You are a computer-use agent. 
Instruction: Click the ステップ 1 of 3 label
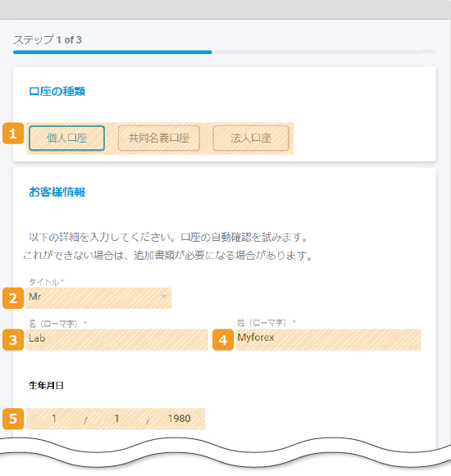tap(48, 40)
